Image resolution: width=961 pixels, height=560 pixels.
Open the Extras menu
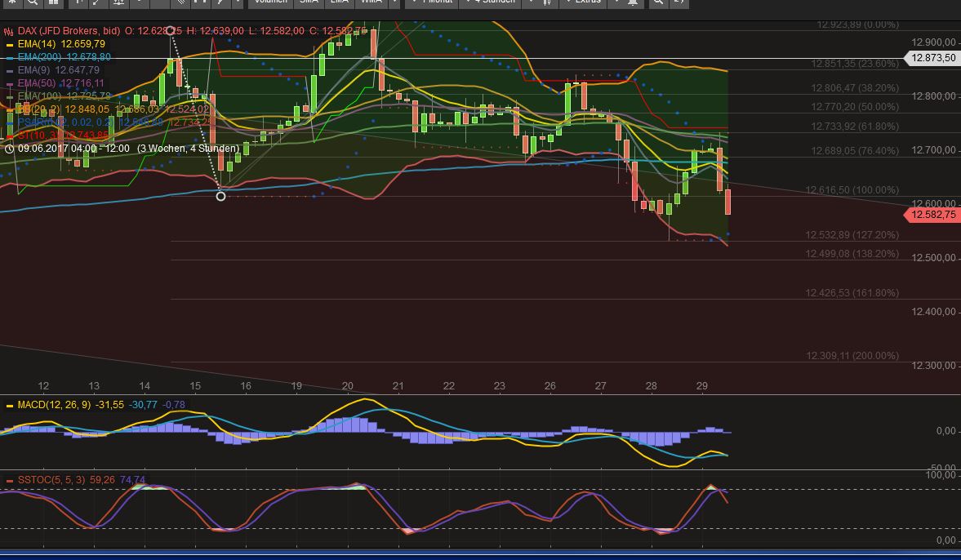tap(586, 3)
